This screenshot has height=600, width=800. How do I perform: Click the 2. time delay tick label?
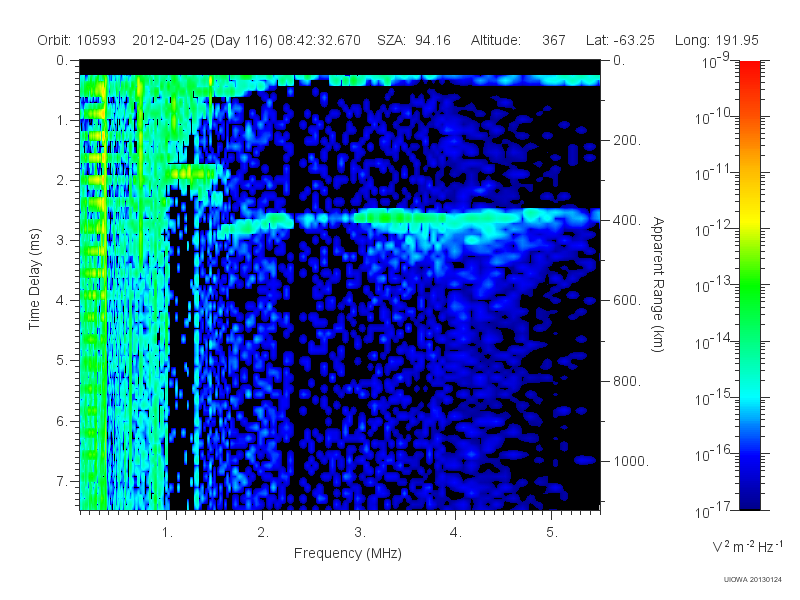(x=62, y=181)
